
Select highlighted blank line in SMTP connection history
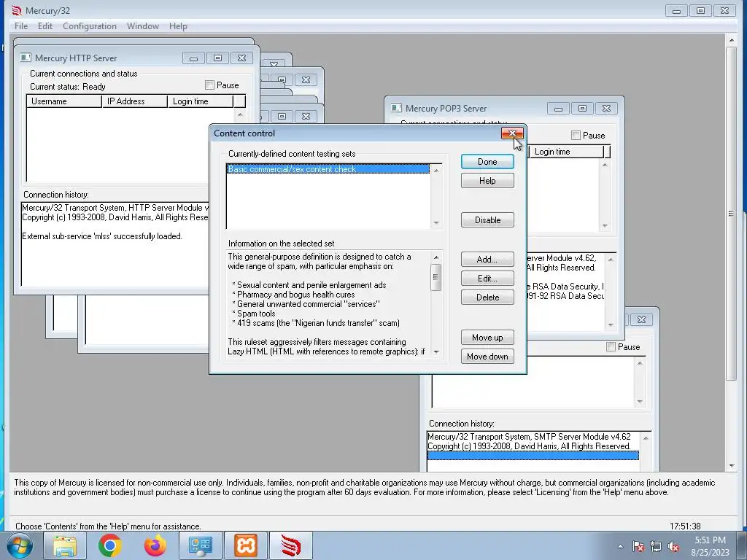(x=533, y=456)
